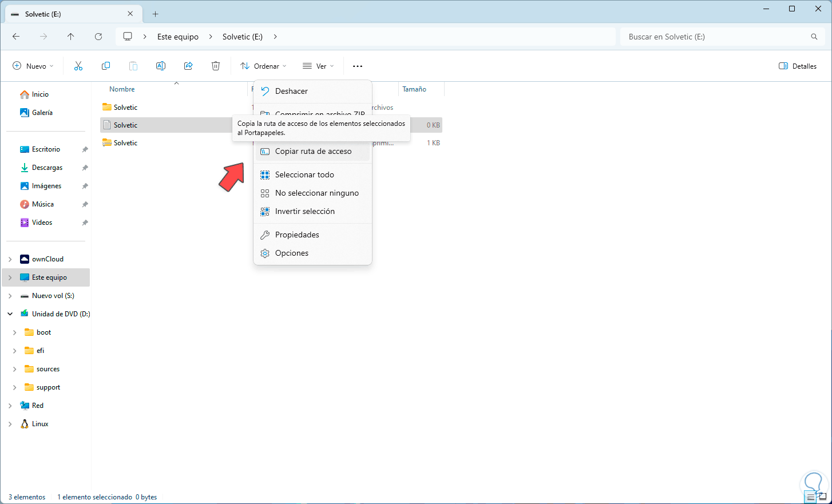Click the chevron after Solvetic (E:) in the breadcrumb
The image size is (832, 504).
tap(275, 37)
